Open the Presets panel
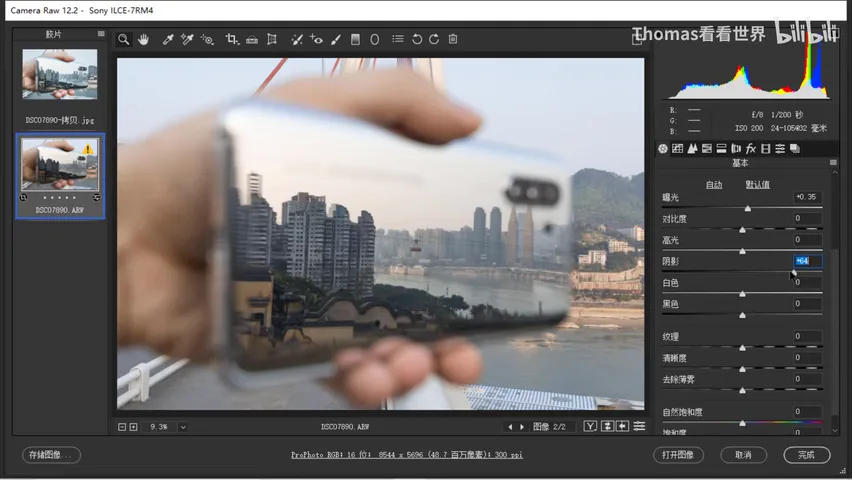This screenshot has height=480, width=852. coord(780,148)
